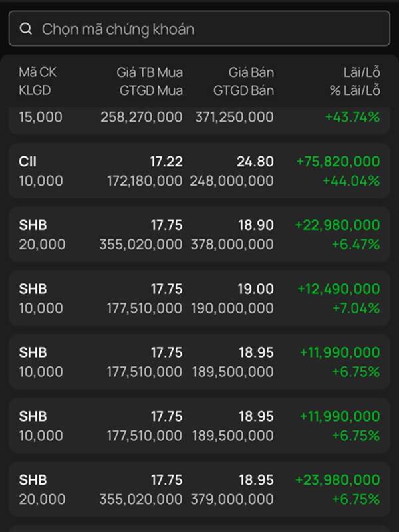
Task: Tap the Mã CK column header
Action: pos(37,72)
